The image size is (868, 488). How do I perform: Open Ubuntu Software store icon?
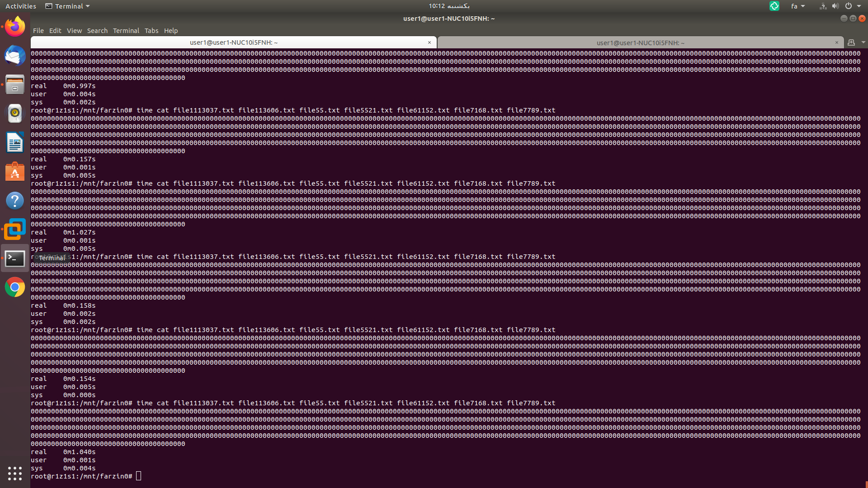click(x=15, y=172)
